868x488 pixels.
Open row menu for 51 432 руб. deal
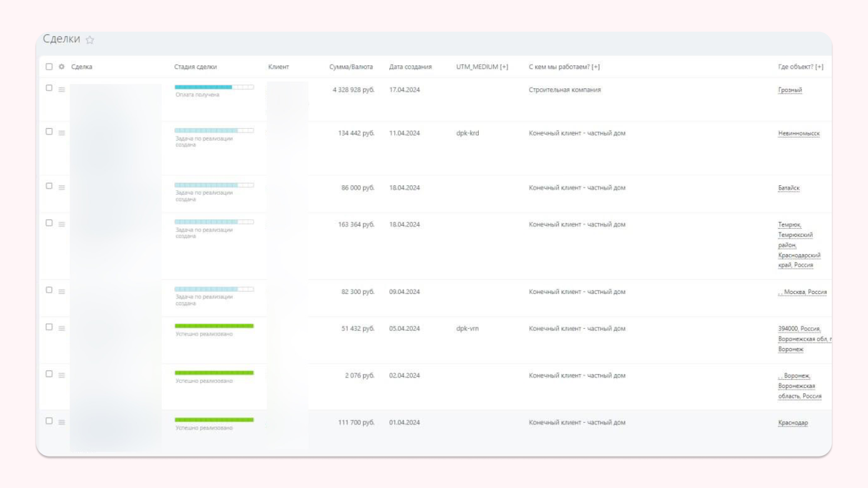point(61,328)
